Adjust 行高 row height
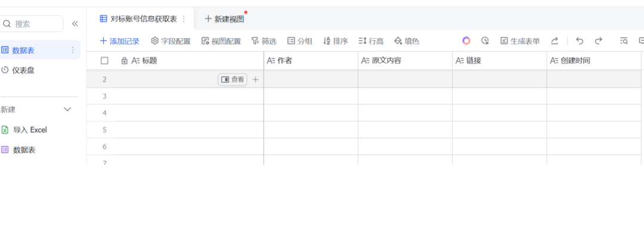This screenshot has width=644, height=227. pyautogui.click(x=371, y=41)
